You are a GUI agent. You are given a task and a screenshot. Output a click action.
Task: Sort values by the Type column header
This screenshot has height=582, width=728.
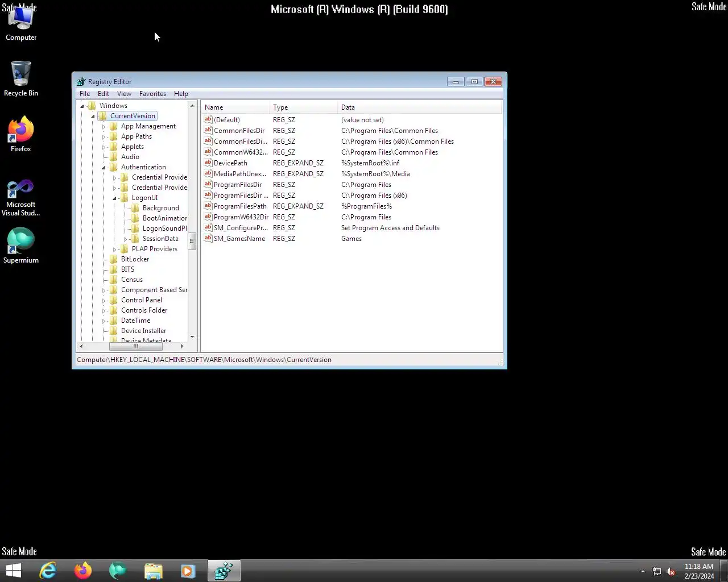click(x=303, y=107)
